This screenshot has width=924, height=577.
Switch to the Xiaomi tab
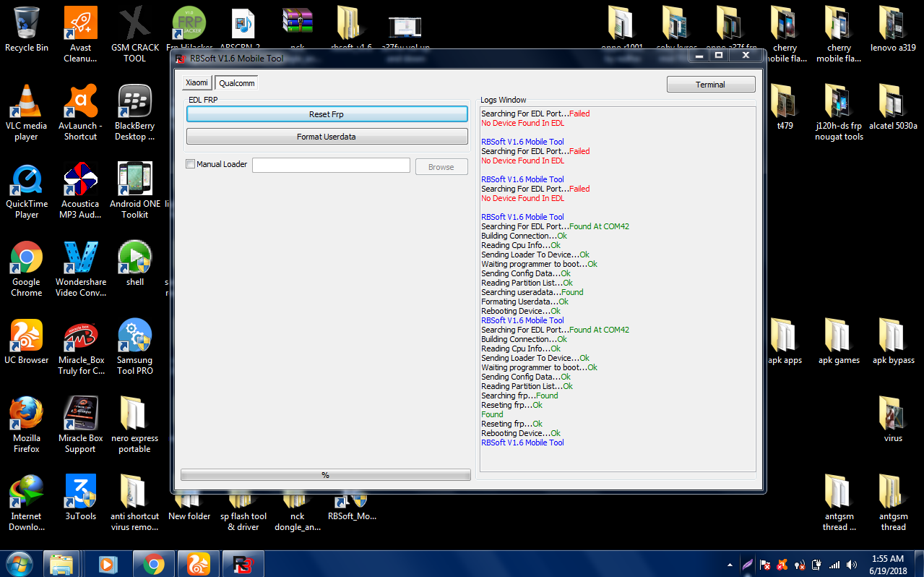[x=197, y=82]
